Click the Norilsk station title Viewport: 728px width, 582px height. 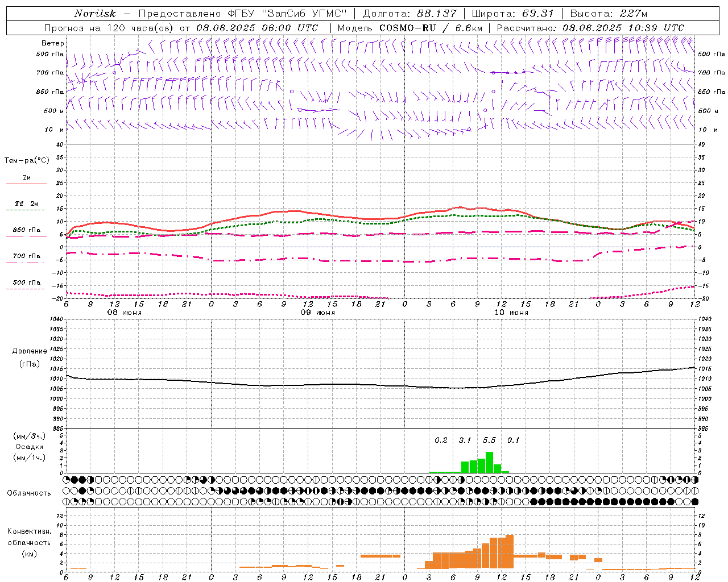(x=95, y=14)
